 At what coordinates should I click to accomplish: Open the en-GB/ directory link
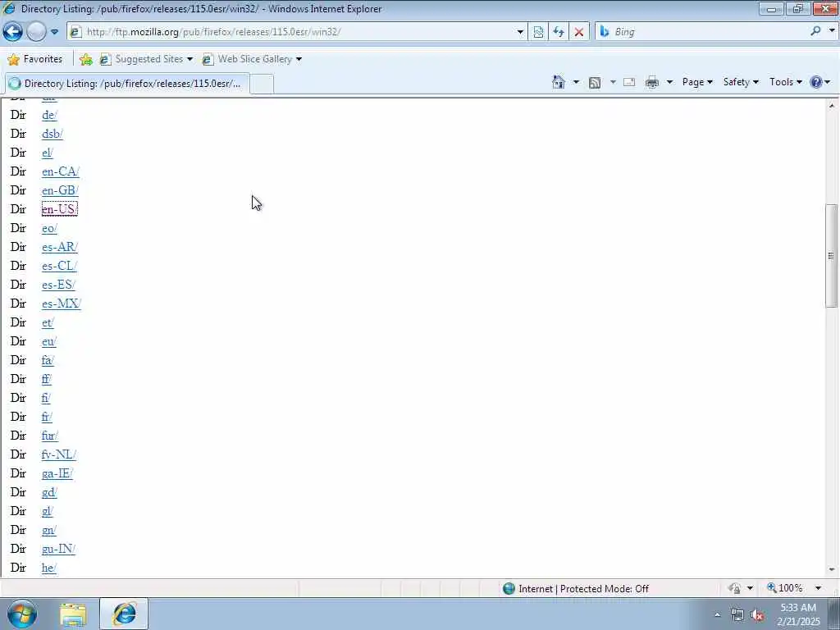pos(60,190)
